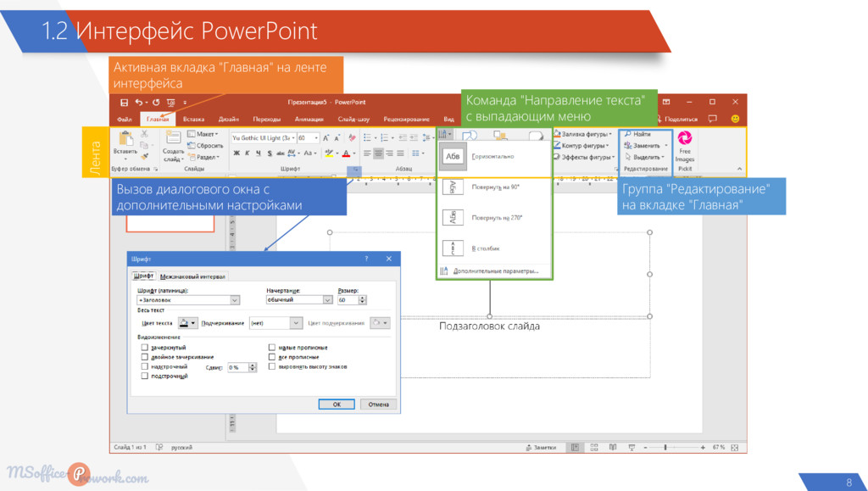
Task: Center text in Абзац group
Action: point(378,153)
